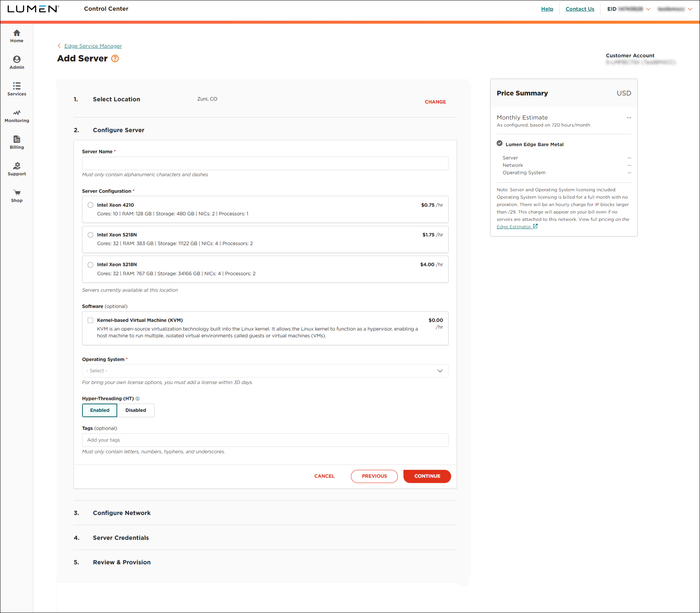This screenshot has height=613, width=700.
Task: Expand the Server Credentials step
Action: click(x=121, y=538)
